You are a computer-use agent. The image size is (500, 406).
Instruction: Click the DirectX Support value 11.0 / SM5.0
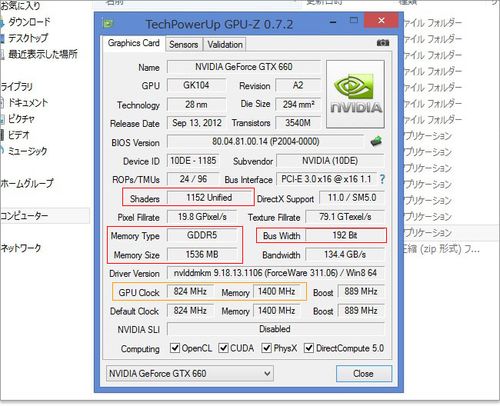352,198
